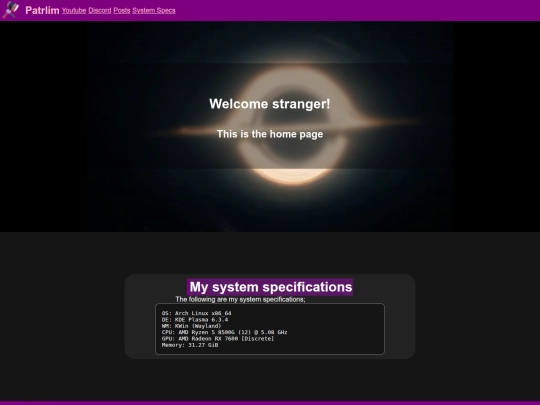
Task: Select the WM: KWin (Wayland) line
Action: point(191,326)
